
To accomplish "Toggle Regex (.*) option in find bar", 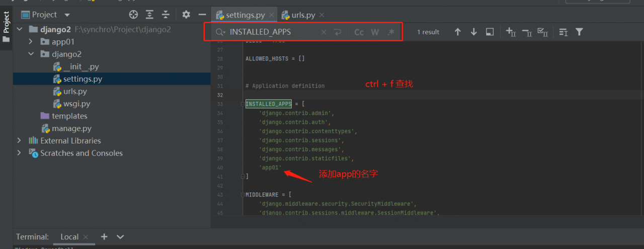I will pos(391,32).
